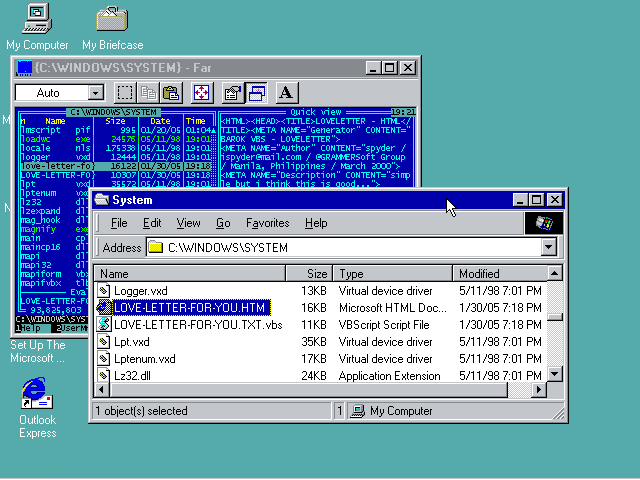Screen dimensions: 640x480
Task: Open the Edit menu in System window
Action: pos(152,223)
